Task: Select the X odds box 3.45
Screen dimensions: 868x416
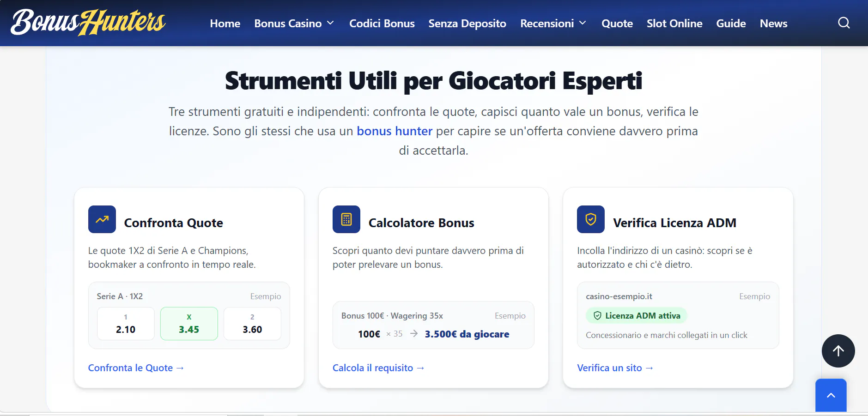Action: (189, 324)
